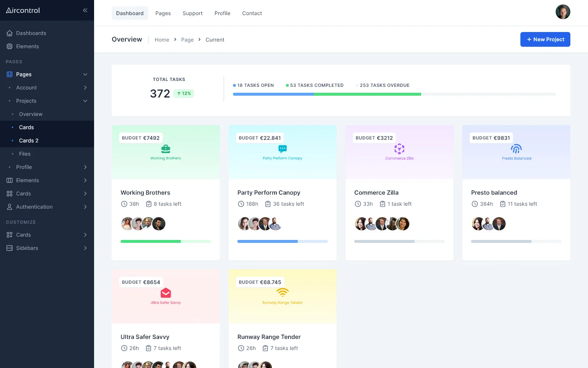The image size is (588, 368).
Task: Click the Party Perform Canopy chat icon
Action: (x=283, y=149)
